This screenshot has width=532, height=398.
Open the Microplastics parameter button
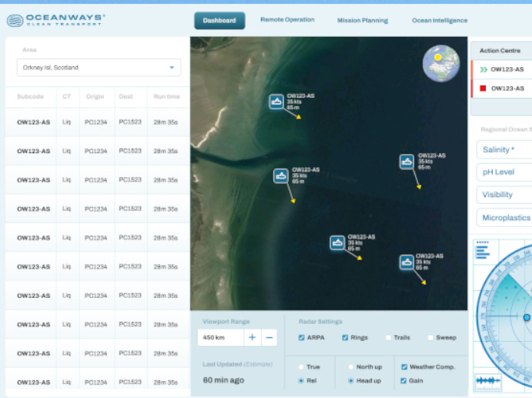[504, 218]
